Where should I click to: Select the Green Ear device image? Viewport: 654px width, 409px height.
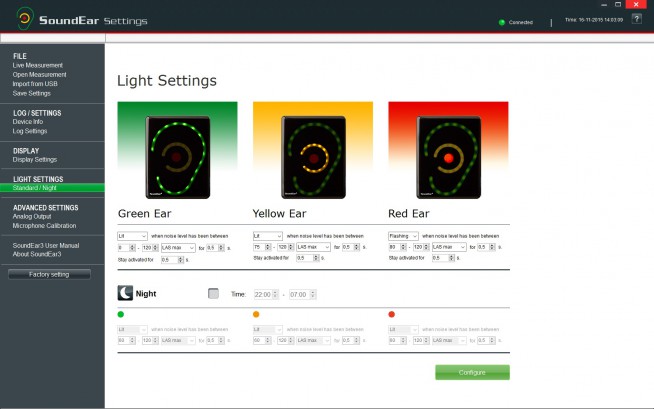click(177, 157)
